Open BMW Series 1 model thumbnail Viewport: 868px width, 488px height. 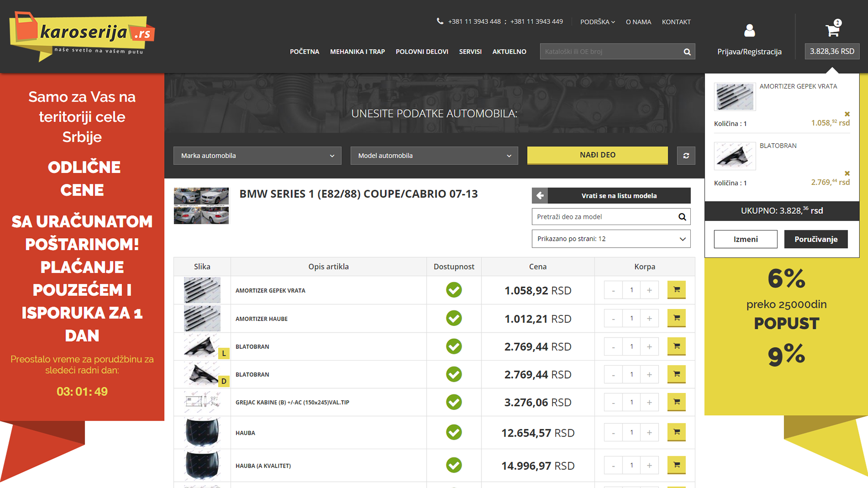point(201,206)
